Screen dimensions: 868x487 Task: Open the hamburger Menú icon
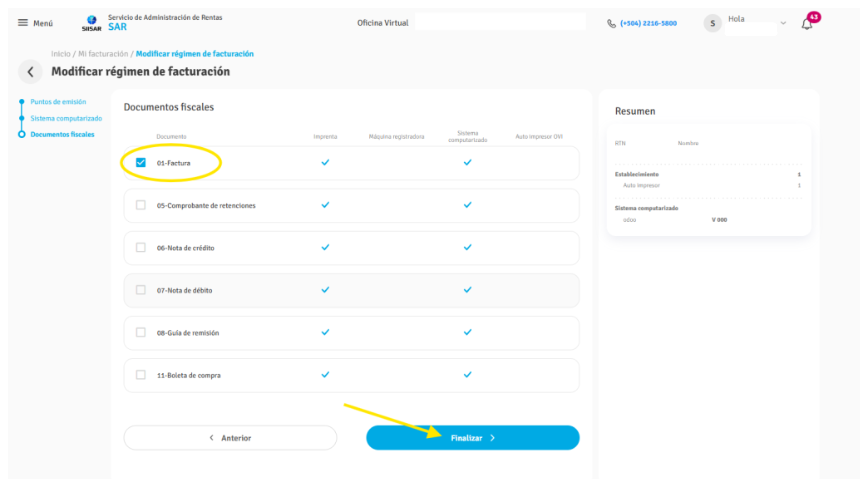(x=23, y=22)
